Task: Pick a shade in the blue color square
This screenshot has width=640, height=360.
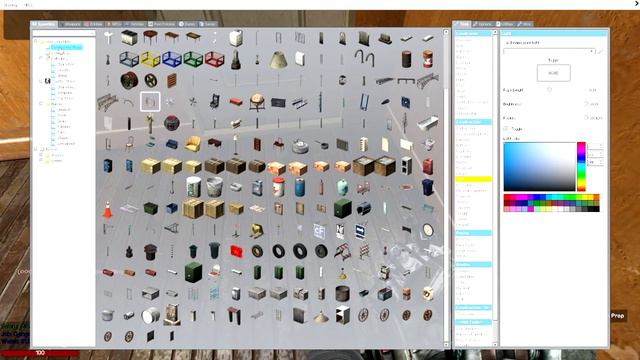Action: (539, 167)
